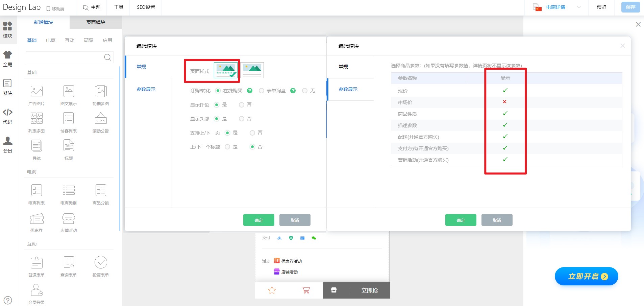Add the 普通表单 module
This screenshot has height=306, width=644.
[36, 267]
